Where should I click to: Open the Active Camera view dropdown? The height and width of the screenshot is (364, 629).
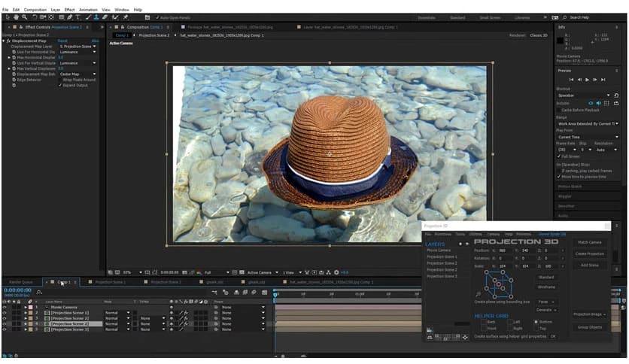click(263, 272)
